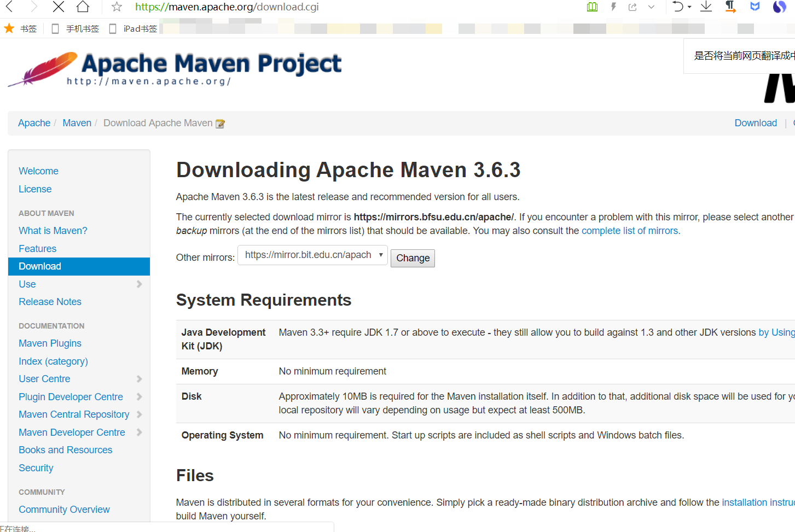Expand the Plugin Developer Centre chevron

click(x=139, y=397)
